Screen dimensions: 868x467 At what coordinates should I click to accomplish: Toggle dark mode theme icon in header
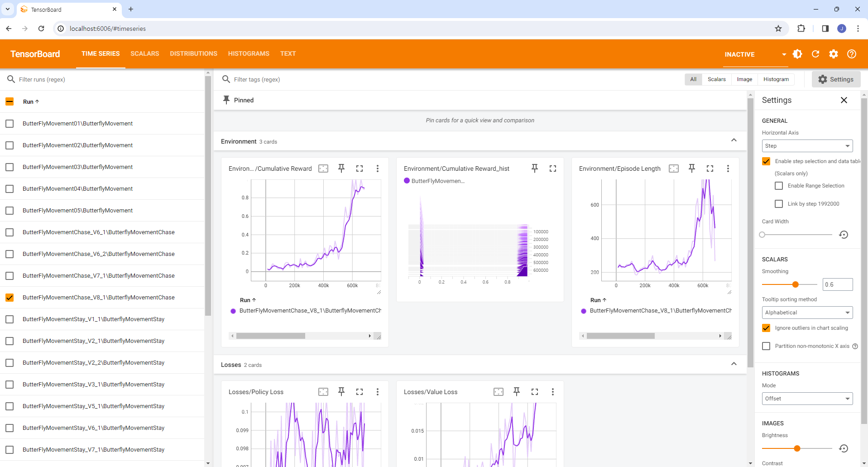point(797,54)
